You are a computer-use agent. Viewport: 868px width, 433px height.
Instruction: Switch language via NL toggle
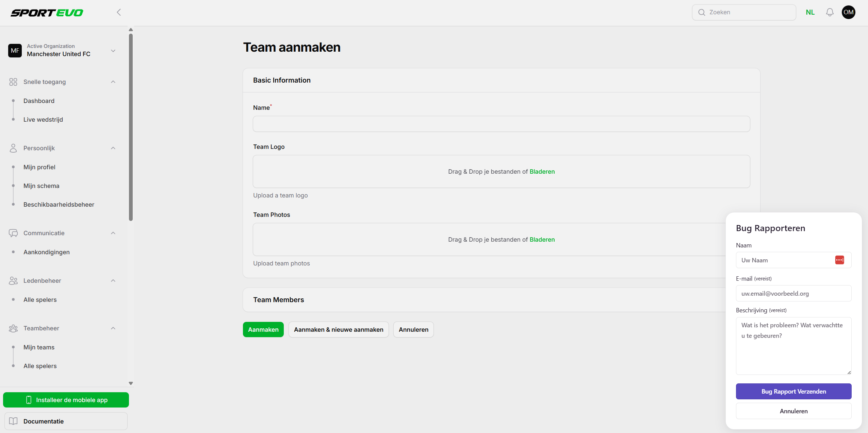click(810, 12)
